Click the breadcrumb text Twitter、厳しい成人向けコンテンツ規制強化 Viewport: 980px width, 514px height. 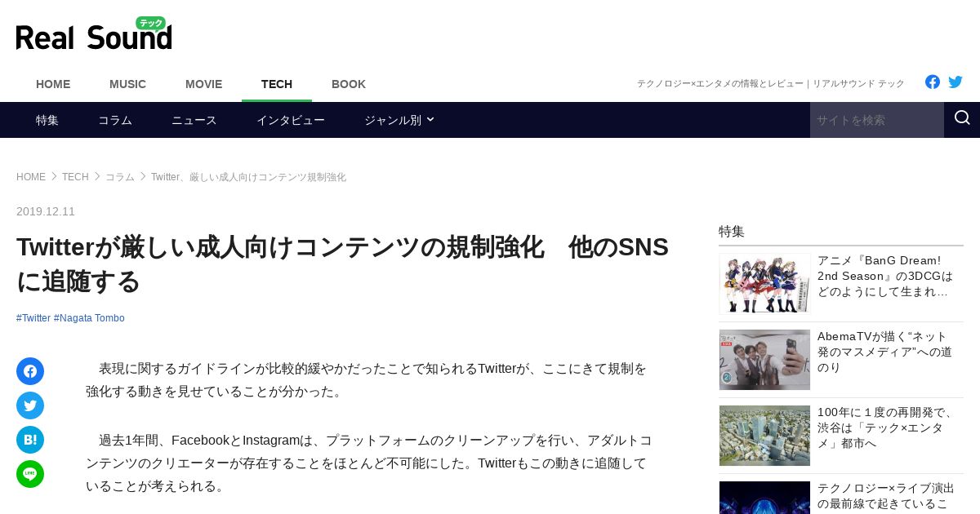click(248, 177)
